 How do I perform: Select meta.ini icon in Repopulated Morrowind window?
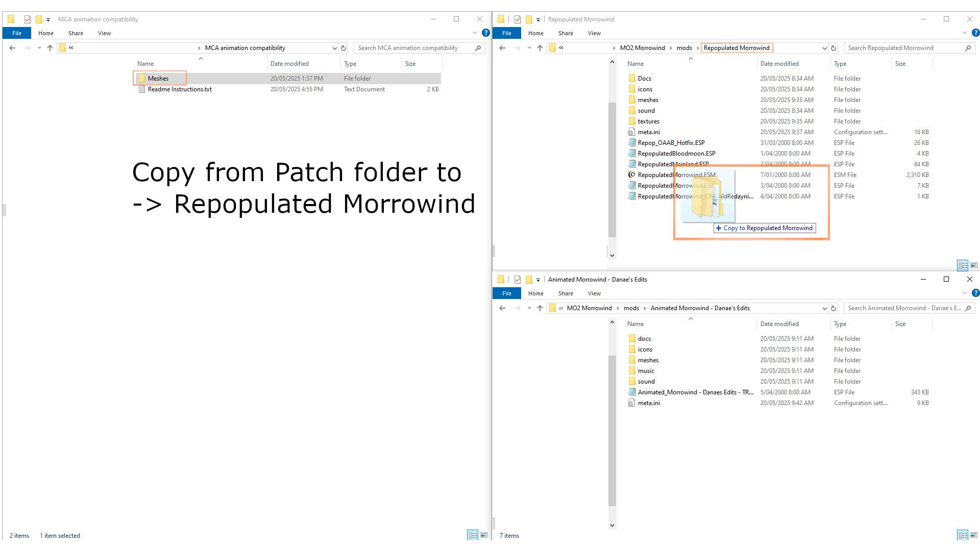pos(632,132)
